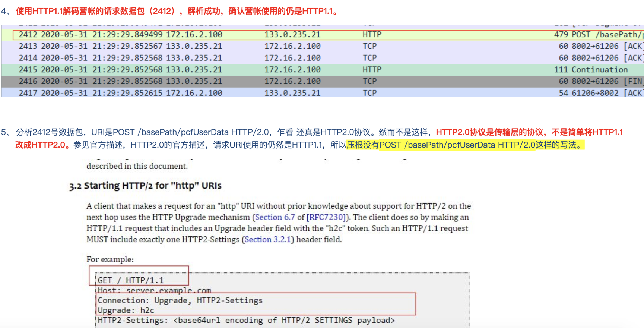Click the Continuation info of packet 2415
The image size is (644, 328).
pyautogui.click(x=600, y=70)
